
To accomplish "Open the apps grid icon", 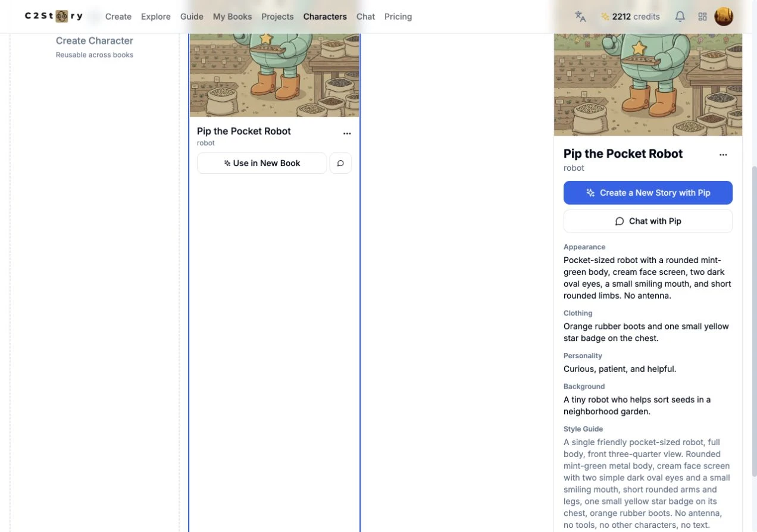I will pos(702,17).
